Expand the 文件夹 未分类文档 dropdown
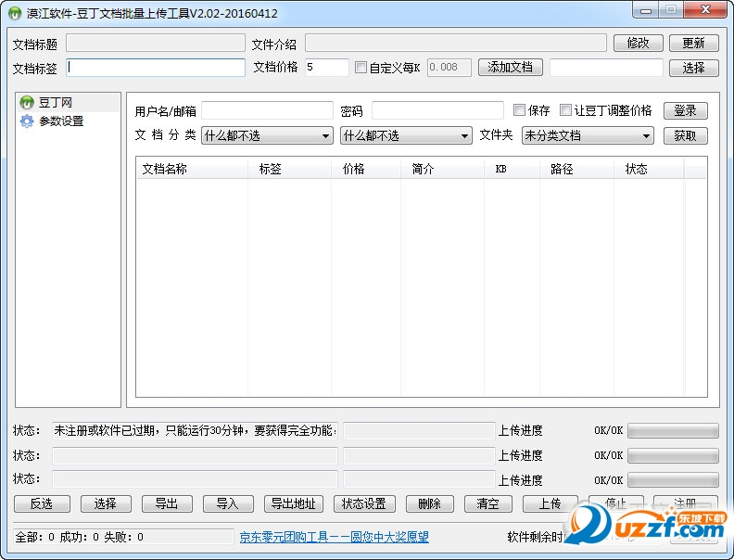The width and height of the screenshot is (734, 560). pyautogui.click(x=588, y=135)
